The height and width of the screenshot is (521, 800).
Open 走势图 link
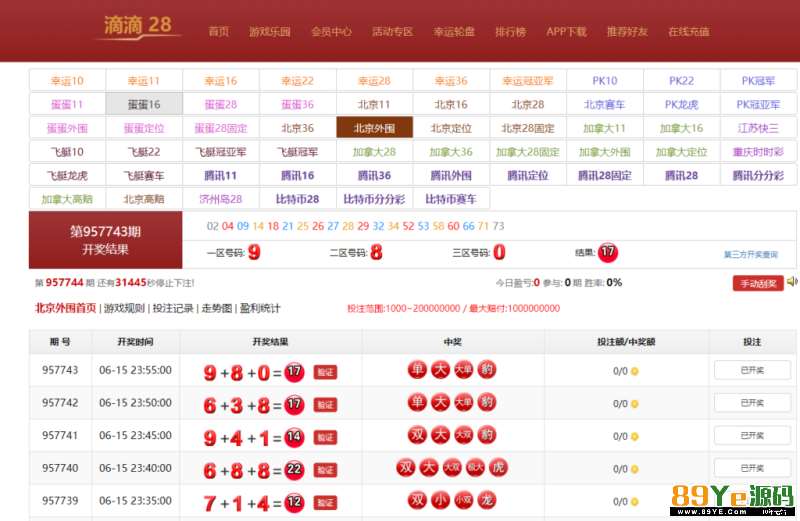[217, 308]
